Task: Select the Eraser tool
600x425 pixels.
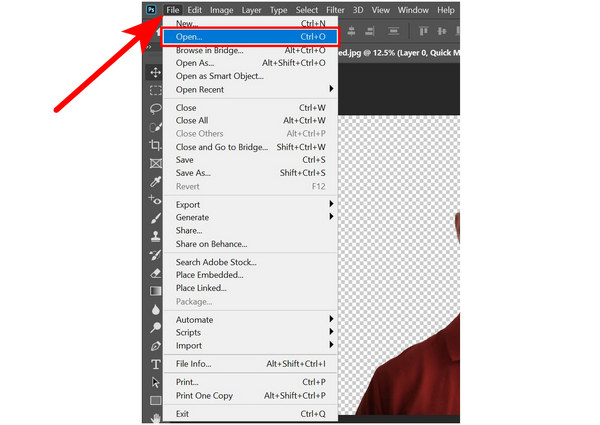Action: [x=155, y=273]
